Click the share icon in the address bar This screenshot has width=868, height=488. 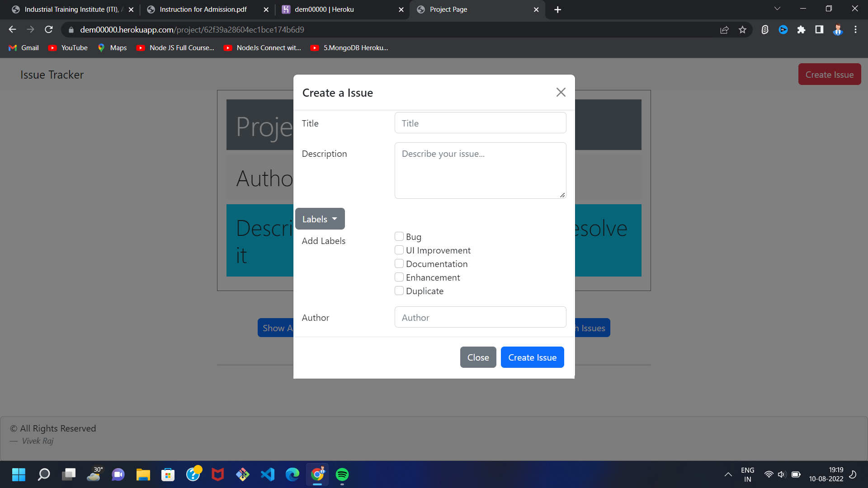tap(724, 29)
